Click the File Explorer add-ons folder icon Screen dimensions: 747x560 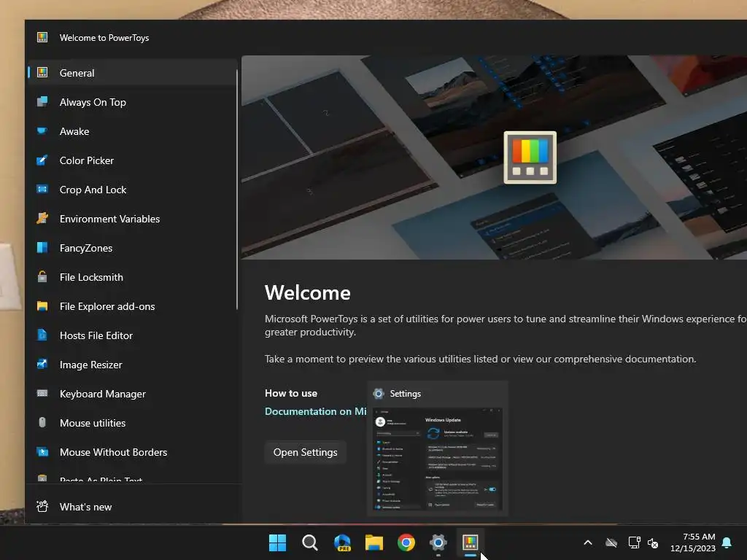[42, 306]
